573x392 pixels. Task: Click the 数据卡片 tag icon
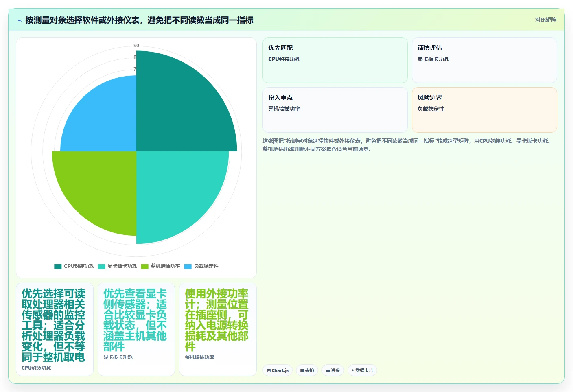(x=353, y=370)
